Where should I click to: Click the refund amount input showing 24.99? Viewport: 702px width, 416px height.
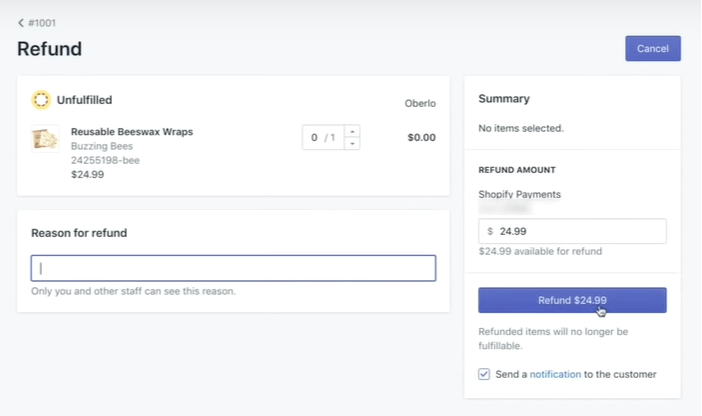click(578, 231)
